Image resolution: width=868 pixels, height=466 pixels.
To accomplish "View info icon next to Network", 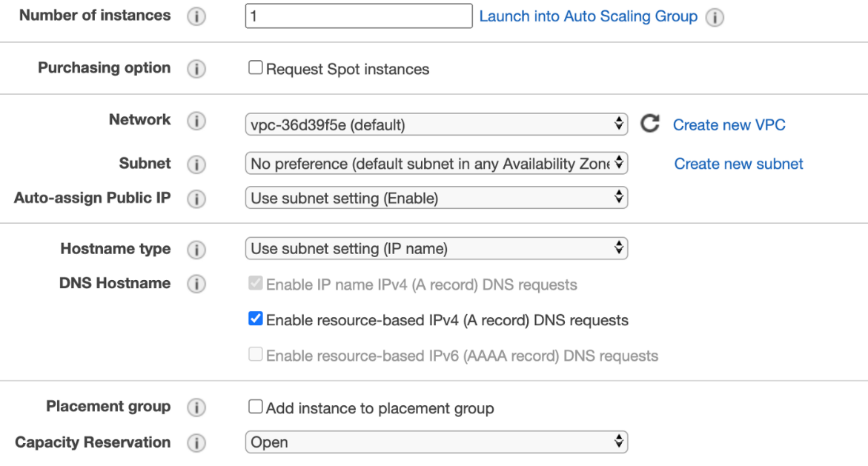I will click(x=196, y=121).
